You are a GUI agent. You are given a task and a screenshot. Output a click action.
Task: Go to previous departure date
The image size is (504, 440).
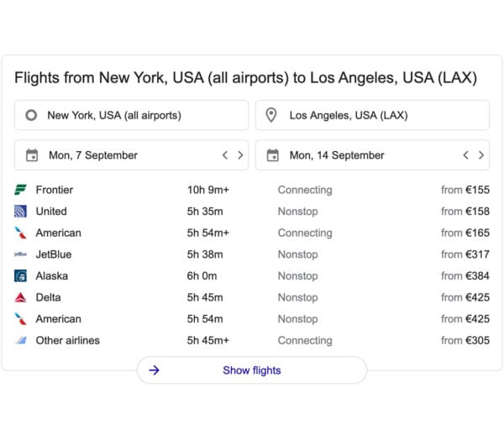tap(224, 155)
